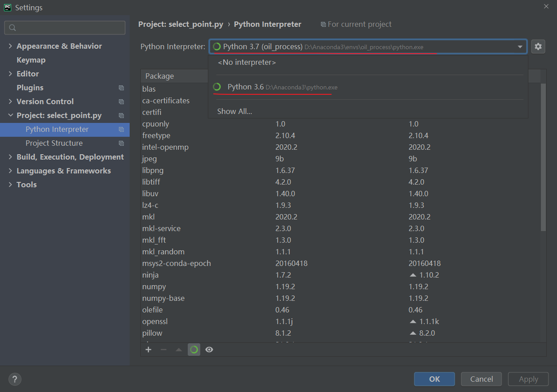Click the install package plus icon

tap(149, 350)
